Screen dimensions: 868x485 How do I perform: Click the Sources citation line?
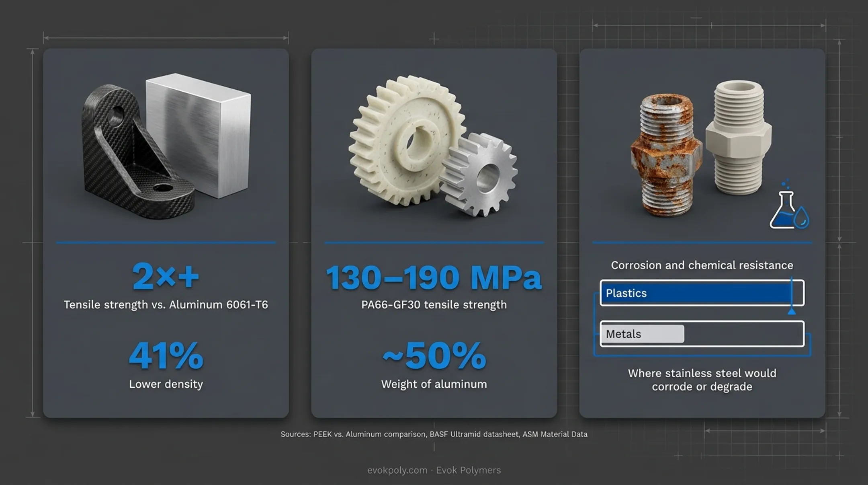tap(434, 434)
